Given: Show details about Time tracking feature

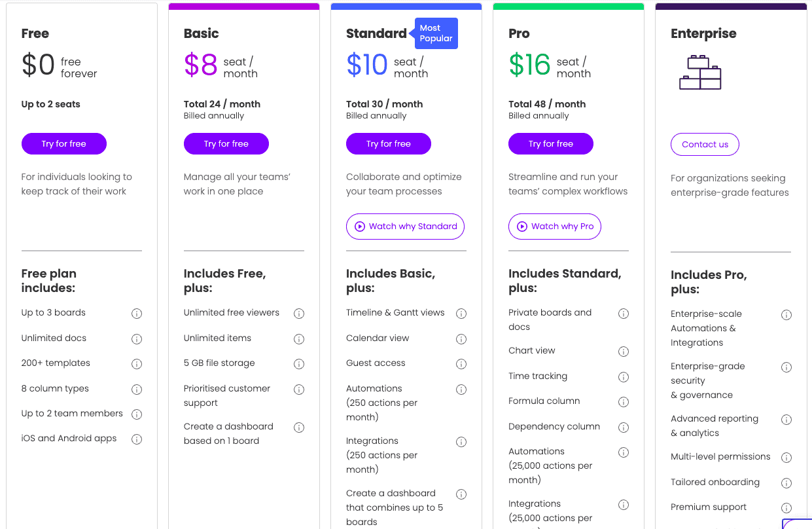Looking at the screenshot, I should click(x=624, y=376).
